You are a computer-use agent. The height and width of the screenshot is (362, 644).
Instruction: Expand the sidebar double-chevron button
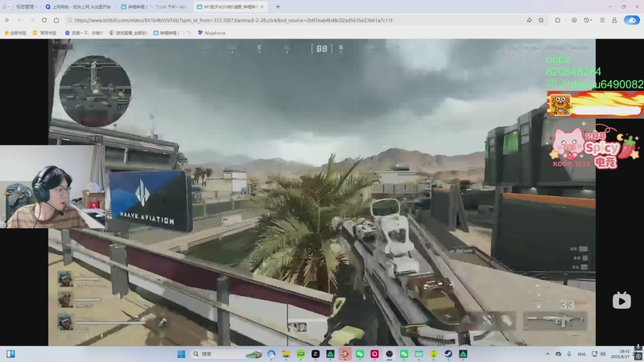(6, 19)
